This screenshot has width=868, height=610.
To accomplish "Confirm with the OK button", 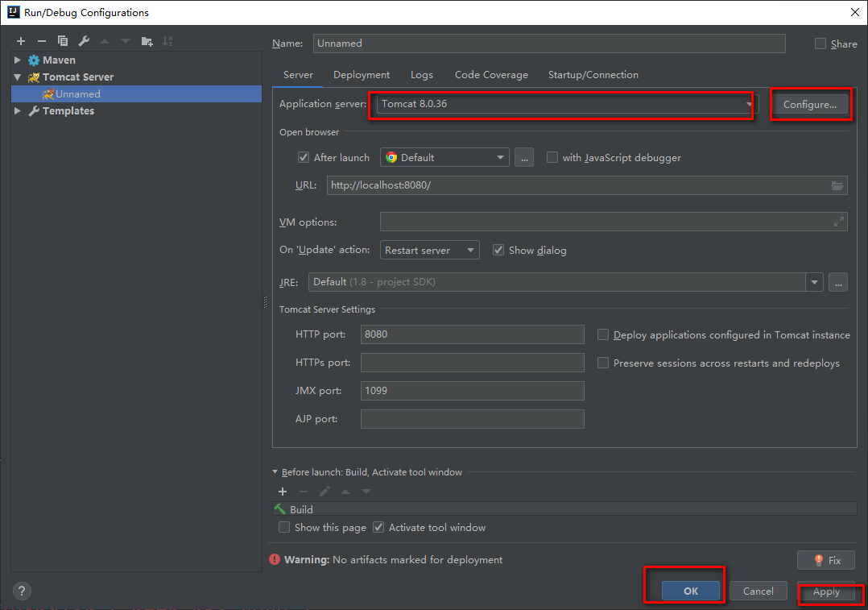I will tap(691, 591).
